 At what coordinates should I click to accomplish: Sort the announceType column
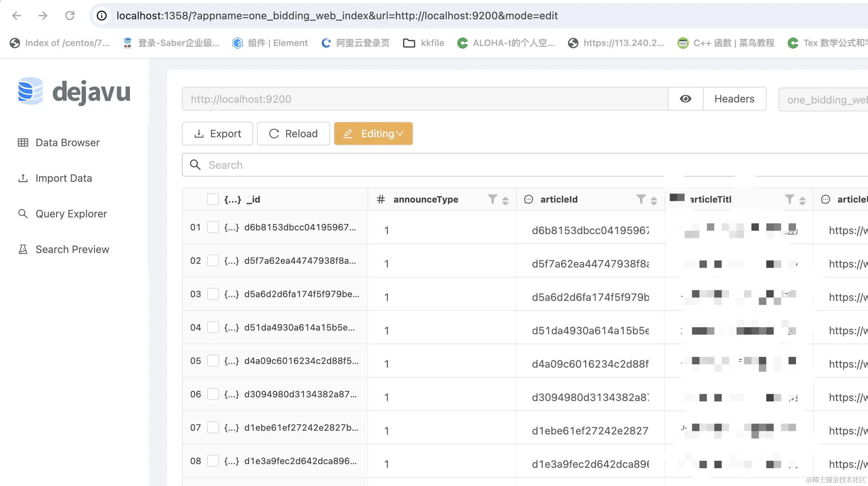click(505, 200)
